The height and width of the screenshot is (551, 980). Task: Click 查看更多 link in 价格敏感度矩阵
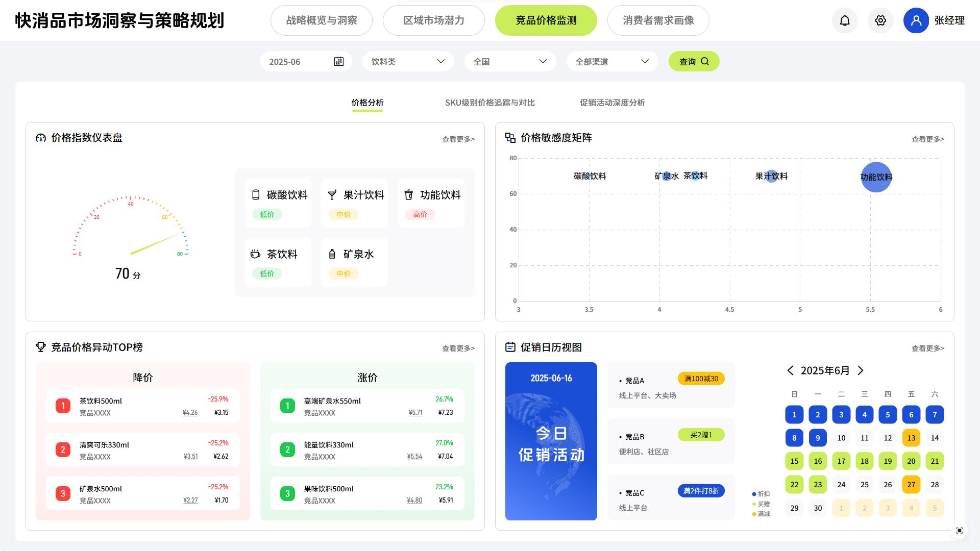point(927,139)
